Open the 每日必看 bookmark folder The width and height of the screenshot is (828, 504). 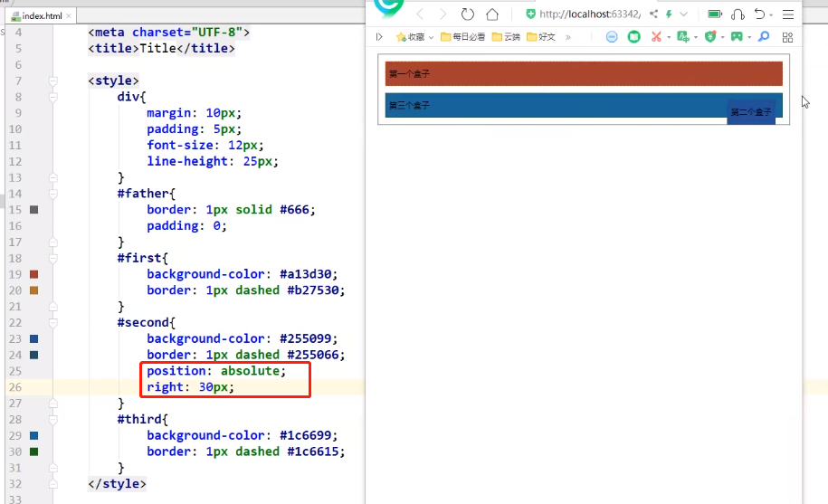(x=462, y=37)
